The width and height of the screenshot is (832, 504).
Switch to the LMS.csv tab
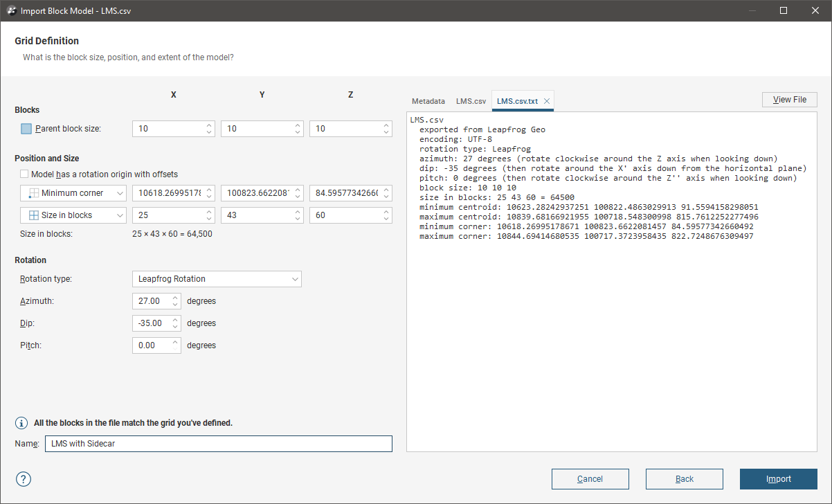471,101
